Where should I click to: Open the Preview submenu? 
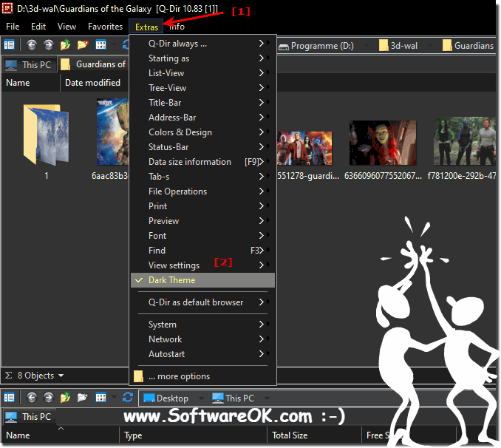203,221
